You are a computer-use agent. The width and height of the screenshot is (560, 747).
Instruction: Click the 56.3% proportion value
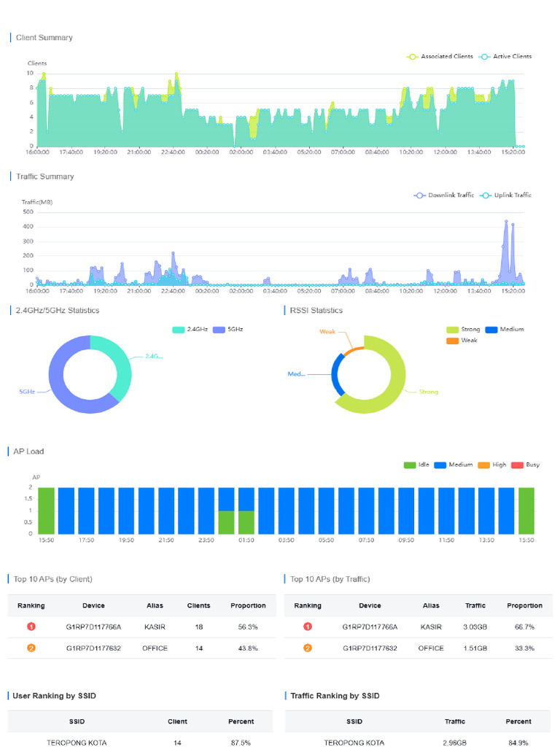pyautogui.click(x=248, y=627)
